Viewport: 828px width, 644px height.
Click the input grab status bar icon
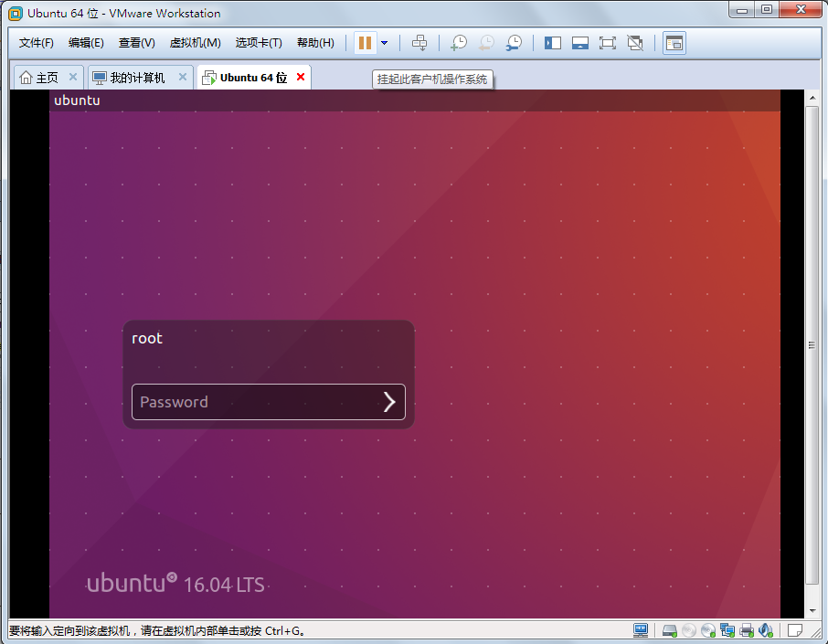coord(641,630)
